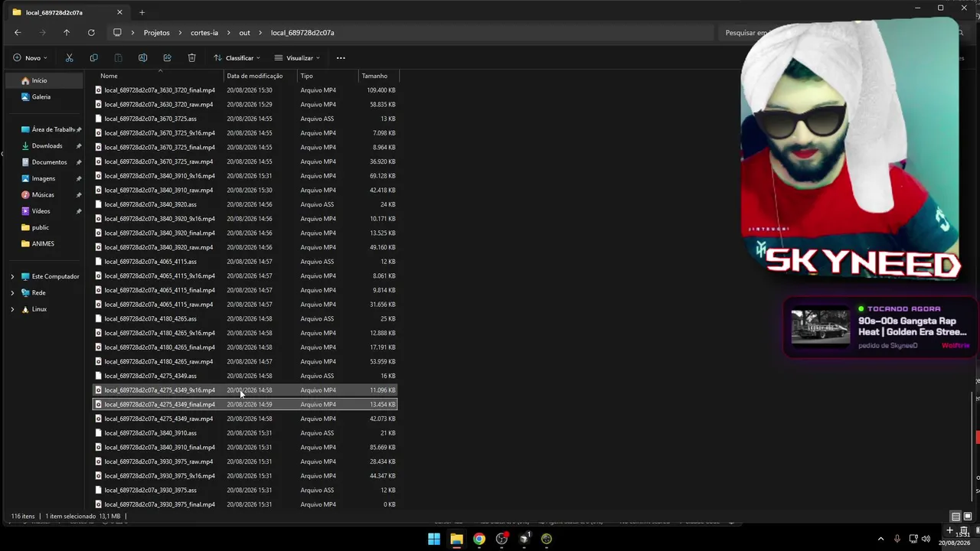980x551 pixels.
Task: Sort files by the Nome column
Action: tap(160, 76)
